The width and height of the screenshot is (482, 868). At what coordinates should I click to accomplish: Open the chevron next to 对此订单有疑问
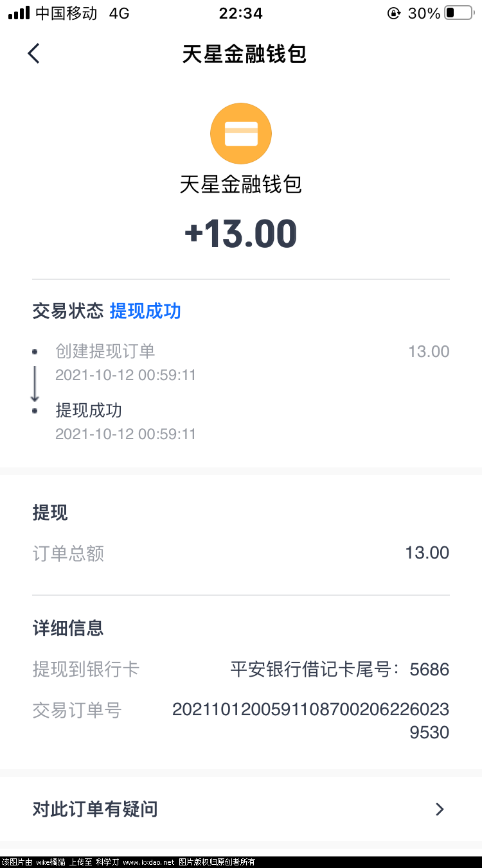tap(440, 809)
